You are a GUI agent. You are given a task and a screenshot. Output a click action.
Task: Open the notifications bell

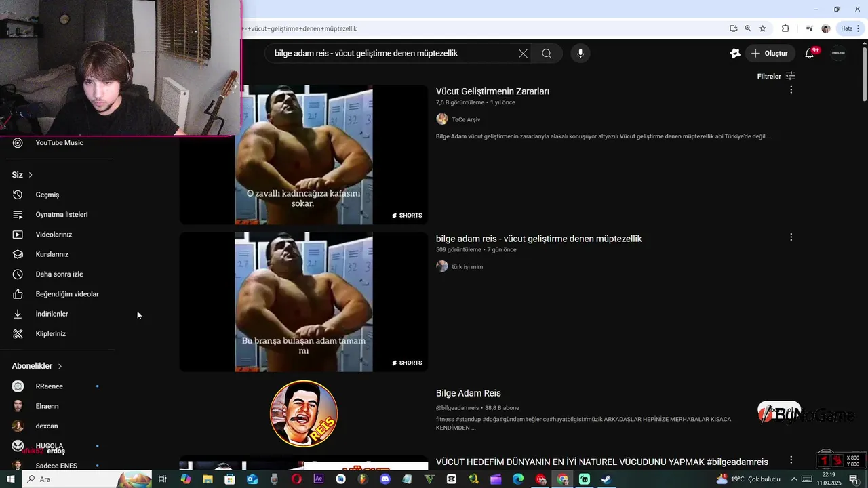809,54
